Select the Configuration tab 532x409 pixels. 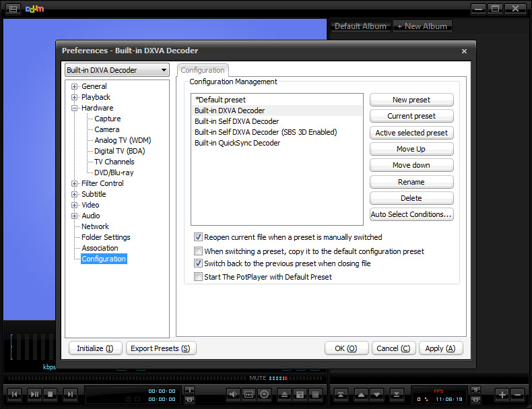click(203, 70)
